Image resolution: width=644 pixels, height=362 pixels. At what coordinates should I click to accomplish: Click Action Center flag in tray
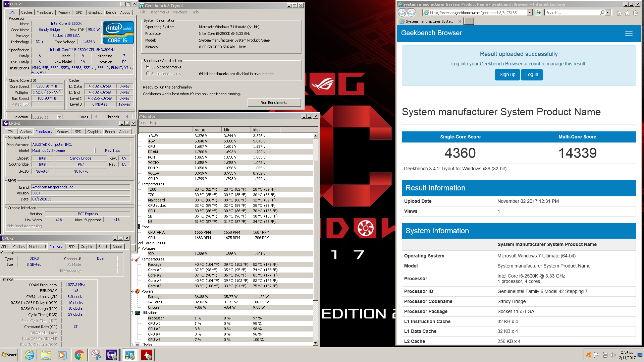click(596, 355)
